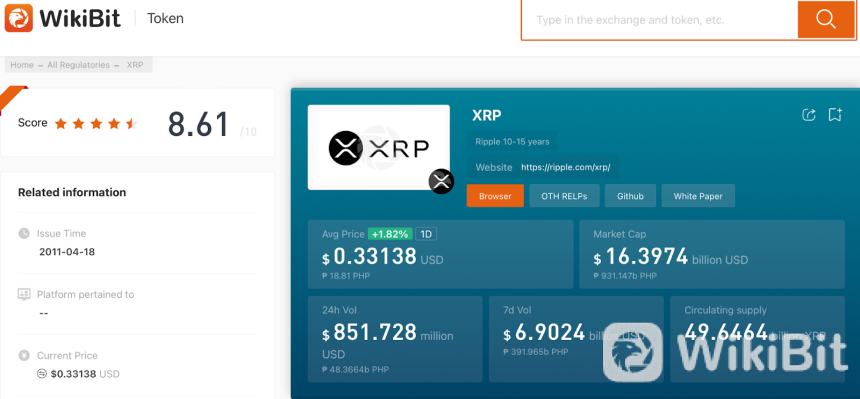Open All Regulatories breadcrumb link
Image resolution: width=860 pixels, height=399 pixels.
[78, 65]
